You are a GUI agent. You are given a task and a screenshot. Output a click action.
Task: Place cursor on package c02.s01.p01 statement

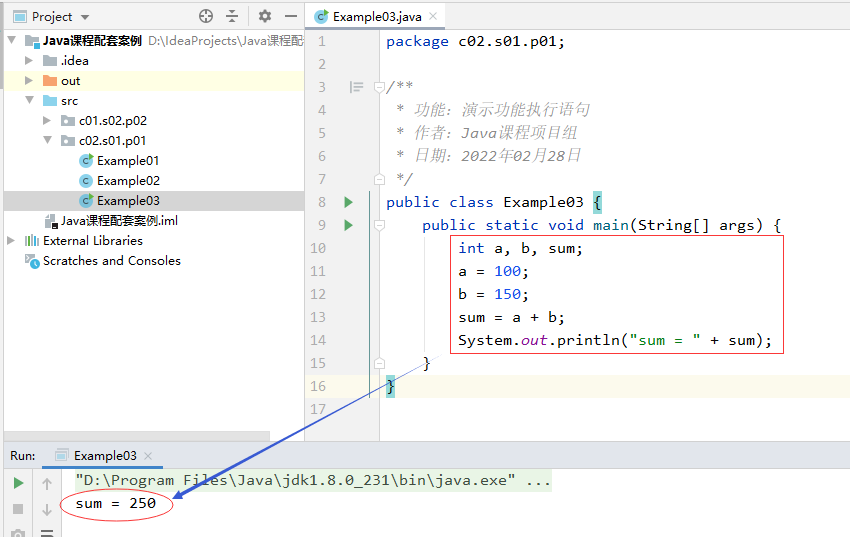click(x=475, y=41)
